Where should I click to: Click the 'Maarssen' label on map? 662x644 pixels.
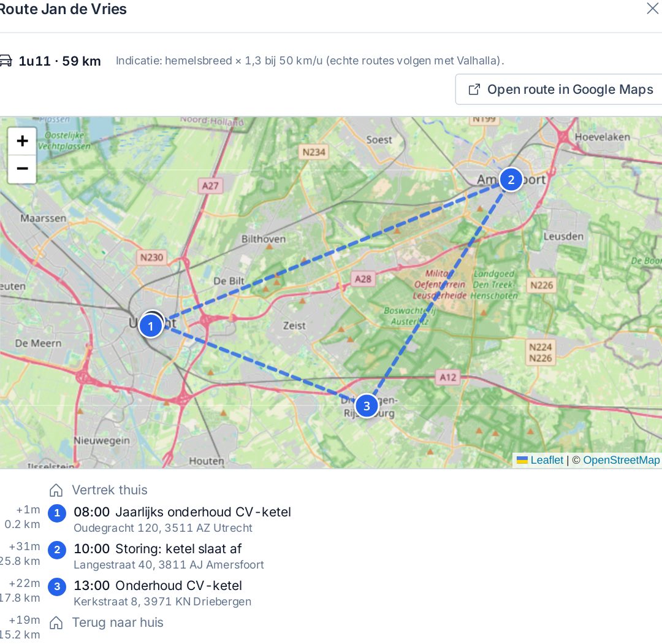point(44,218)
